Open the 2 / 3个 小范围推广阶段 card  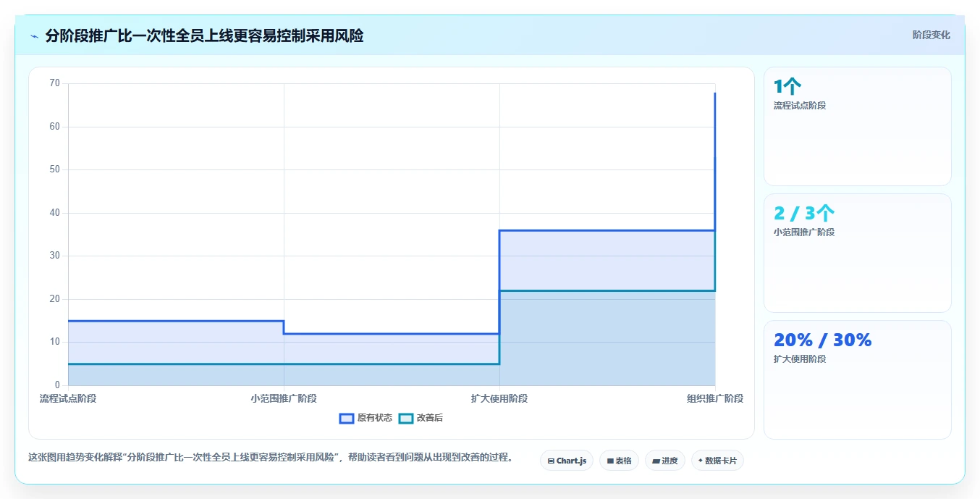[x=857, y=253]
